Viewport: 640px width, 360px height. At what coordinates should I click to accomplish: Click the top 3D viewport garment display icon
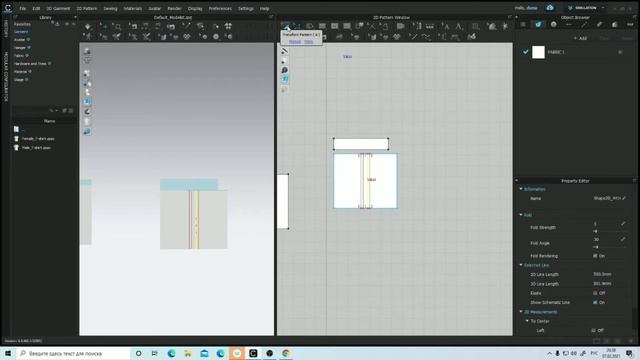point(87,51)
